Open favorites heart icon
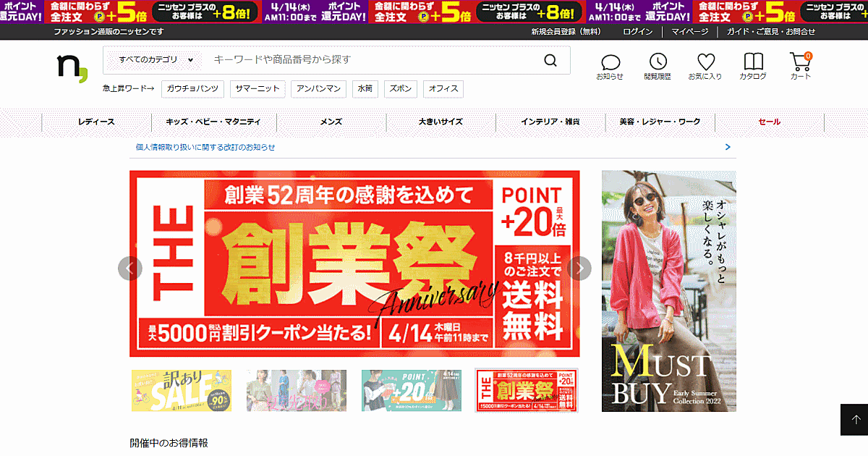Image resolution: width=868 pixels, height=456 pixels. 705,63
